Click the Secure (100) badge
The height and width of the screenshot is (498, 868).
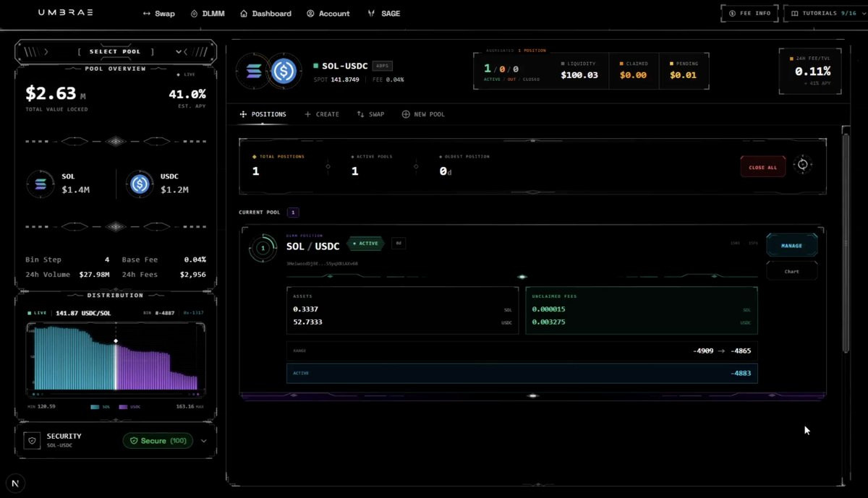pos(158,441)
